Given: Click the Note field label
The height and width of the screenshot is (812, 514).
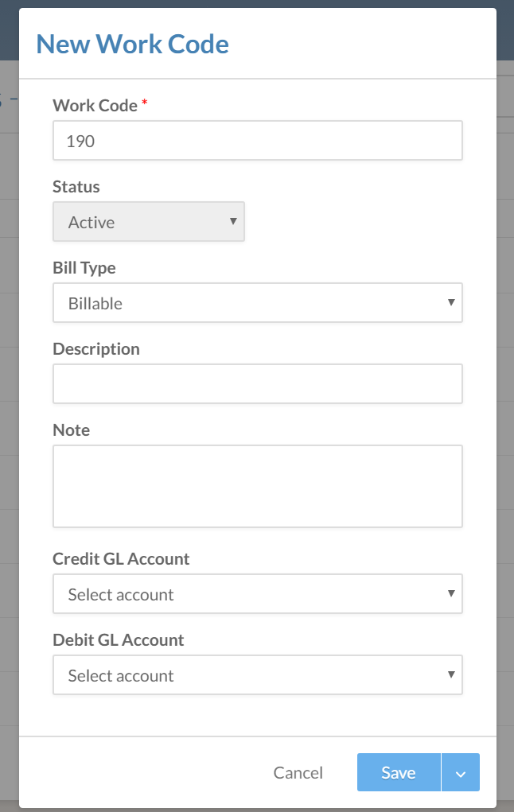Looking at the screenshot, I should 72,430.
